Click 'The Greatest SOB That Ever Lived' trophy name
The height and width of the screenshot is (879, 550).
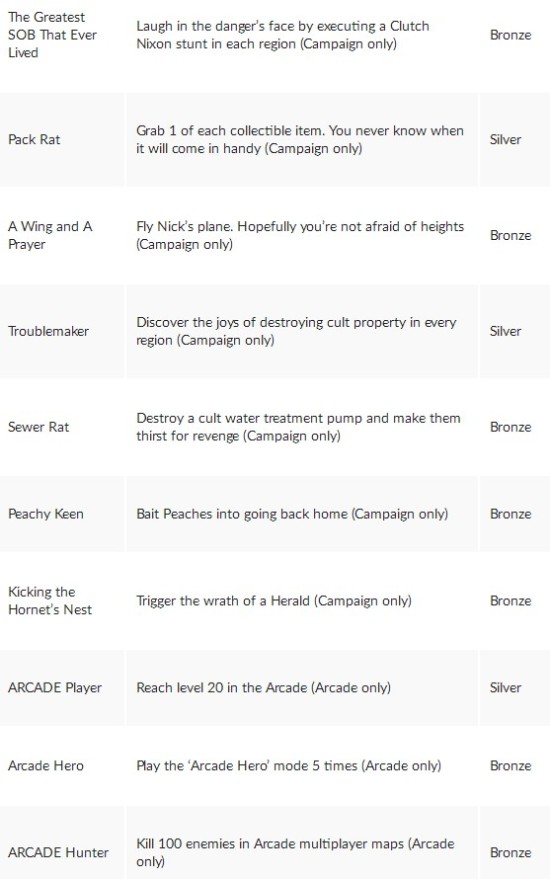52,35
